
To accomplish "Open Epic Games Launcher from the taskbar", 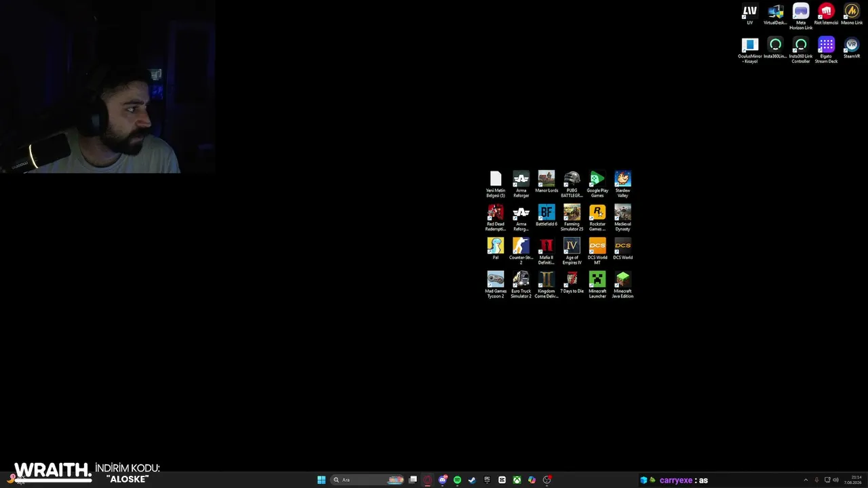I will 487,480.
